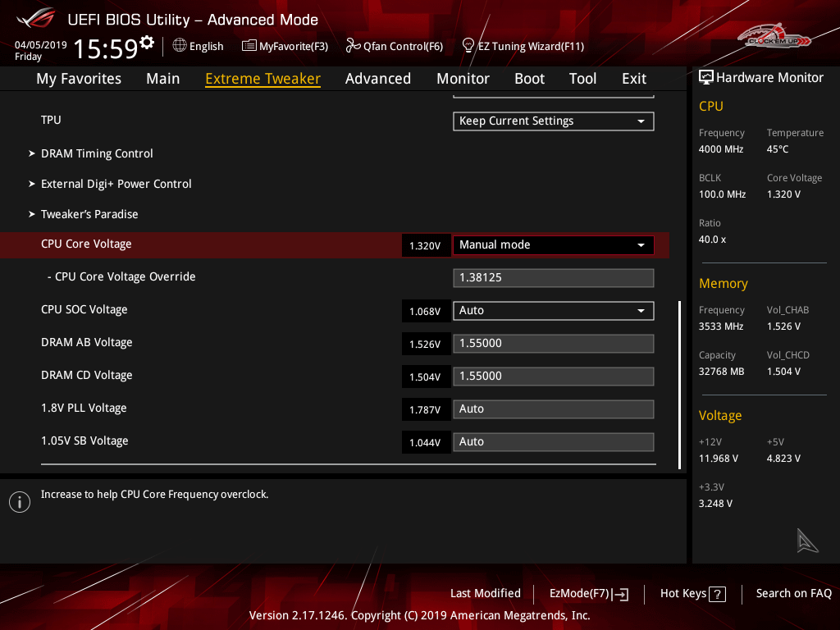Open the TPU dropdown
The width and height of the screenshot is (840, 630).
coord(554,121)
